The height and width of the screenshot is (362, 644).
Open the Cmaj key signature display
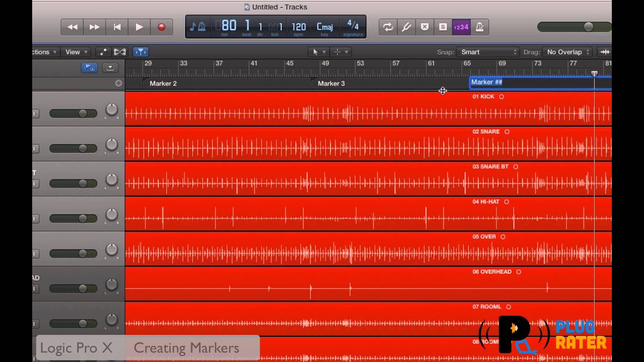point(325,27)
